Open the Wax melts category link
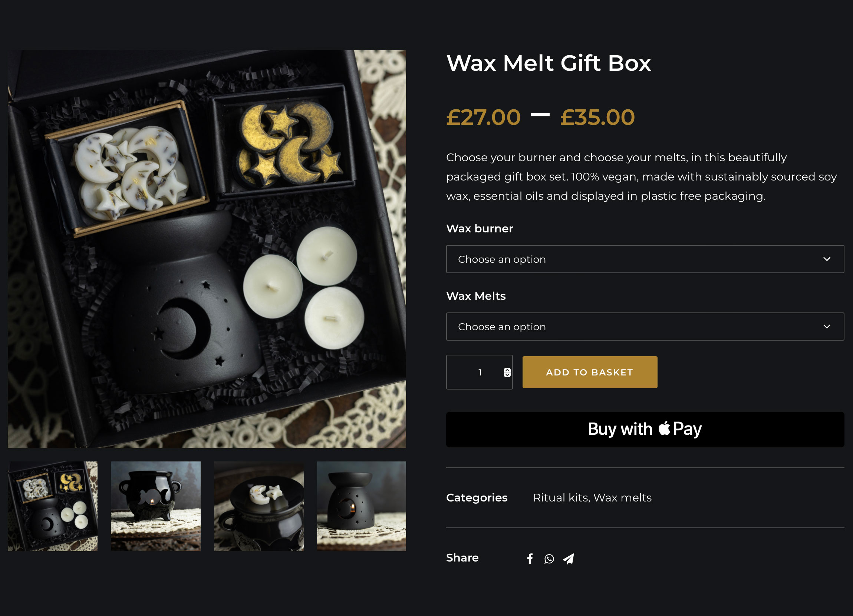The image size is (853, 616). (622, 498)
